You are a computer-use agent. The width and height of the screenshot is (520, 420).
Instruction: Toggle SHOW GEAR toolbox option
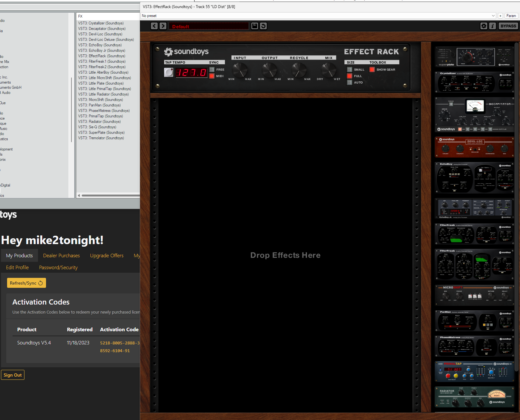click(x=372, y=69)
